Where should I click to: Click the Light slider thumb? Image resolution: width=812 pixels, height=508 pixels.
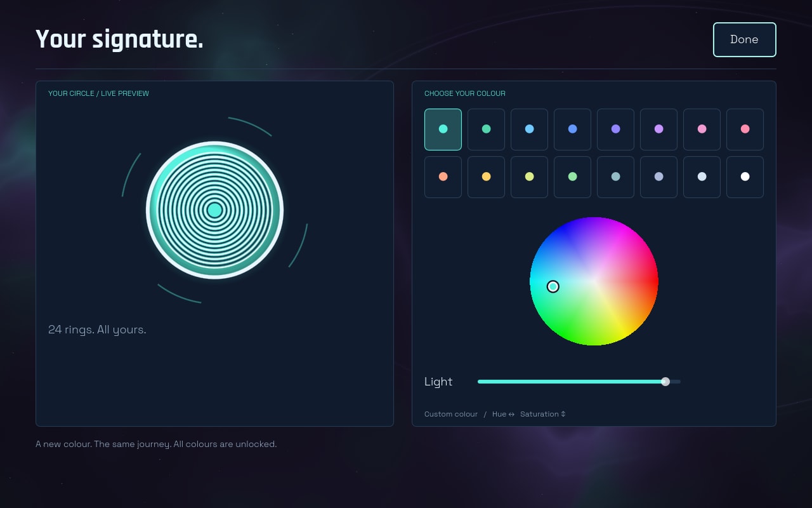(x=665, y=382)
